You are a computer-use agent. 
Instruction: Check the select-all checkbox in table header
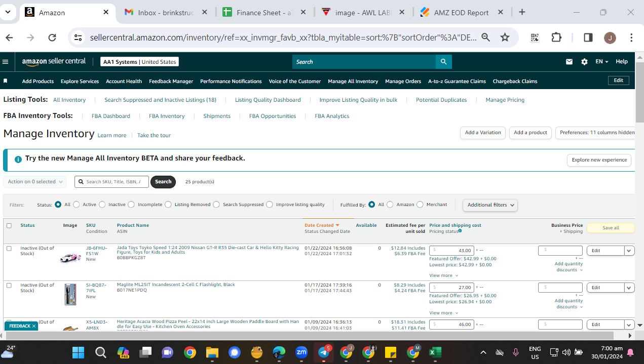tap(9, 226)
